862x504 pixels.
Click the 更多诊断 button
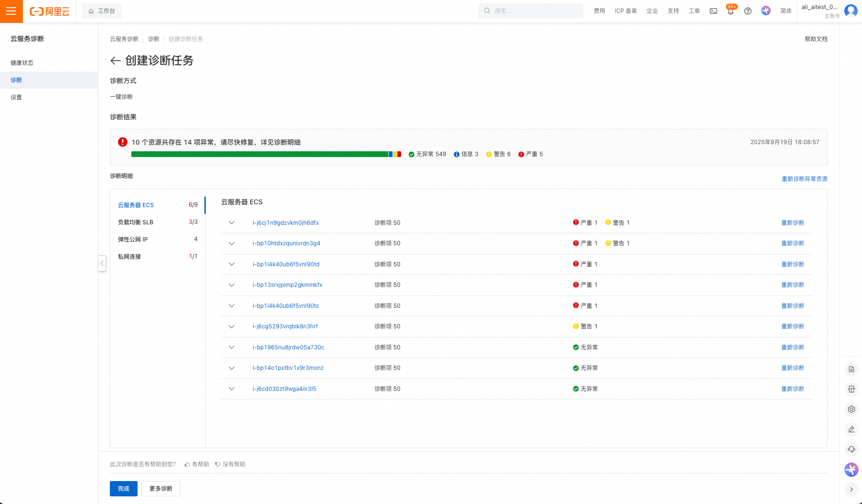161,489
